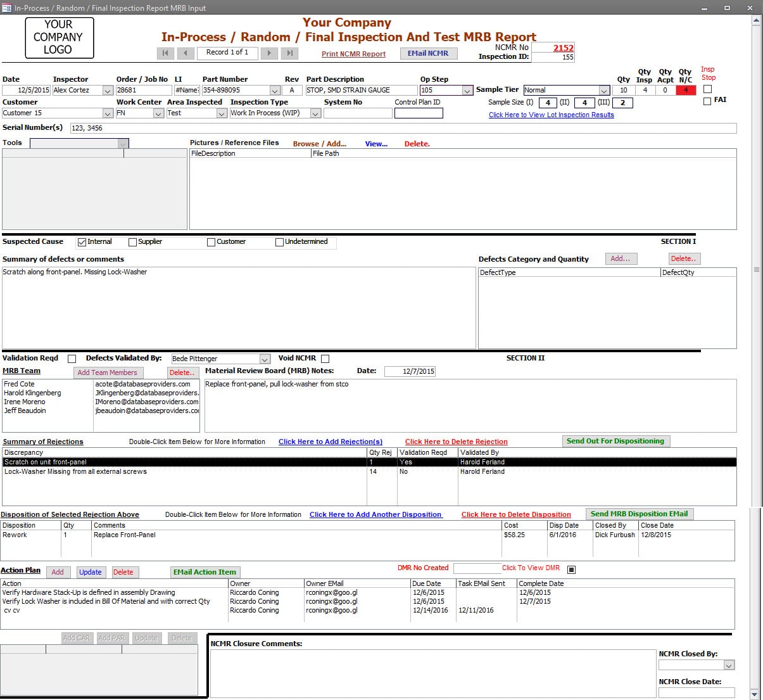Image resolution: width=763 pixels, height=700 pixels.
Task: Click Here to Add Another Disposition
Action: (375, 514)
